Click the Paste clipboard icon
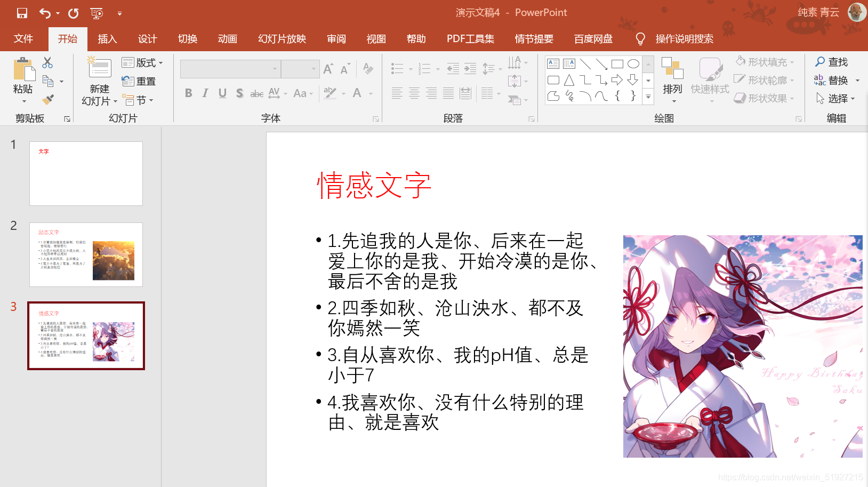Image resolution: width=868 pixels, height=487 pixels. coord(23,69)
